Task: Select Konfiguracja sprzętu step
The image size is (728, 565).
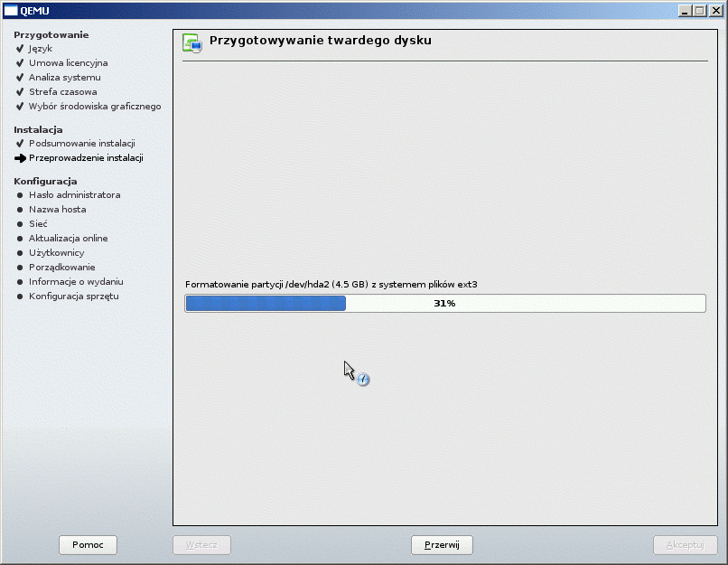Action: (x=73, y=297)
